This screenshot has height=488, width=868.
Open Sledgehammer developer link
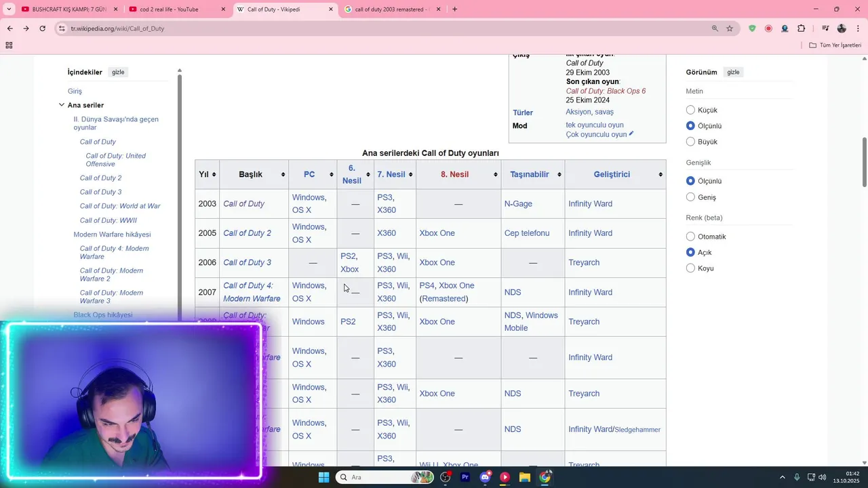pos(637,430)
